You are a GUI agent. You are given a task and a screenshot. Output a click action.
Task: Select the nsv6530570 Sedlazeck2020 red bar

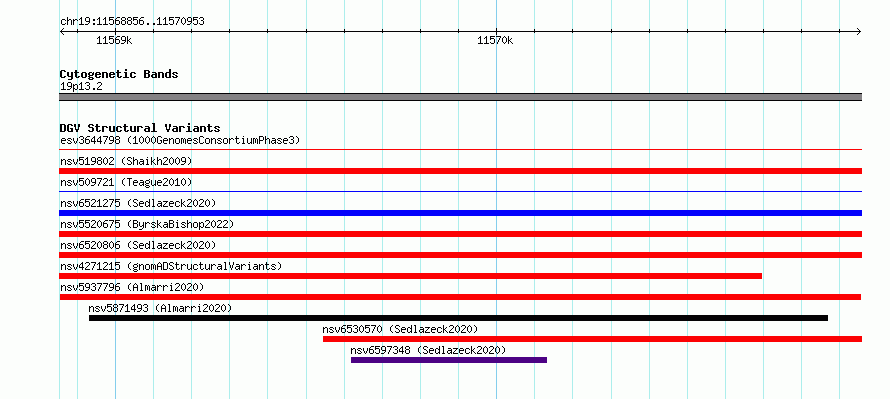[x=593, y=339]
